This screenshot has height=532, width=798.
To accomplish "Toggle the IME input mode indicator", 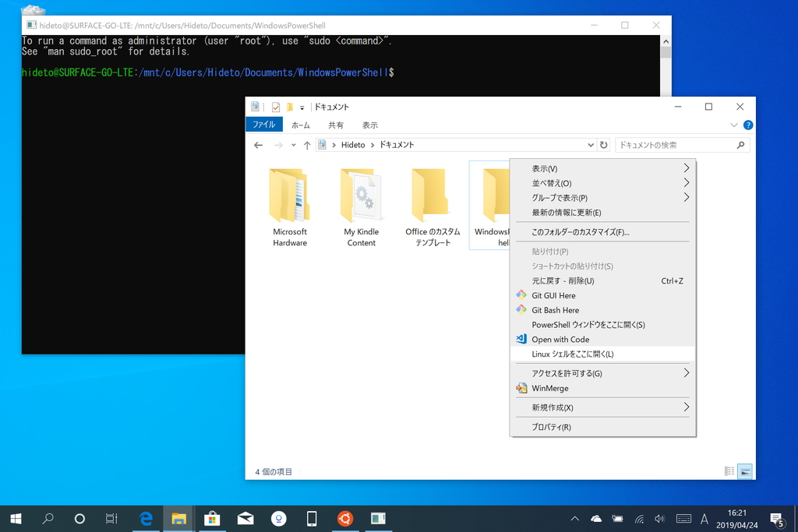I will 704,518.
